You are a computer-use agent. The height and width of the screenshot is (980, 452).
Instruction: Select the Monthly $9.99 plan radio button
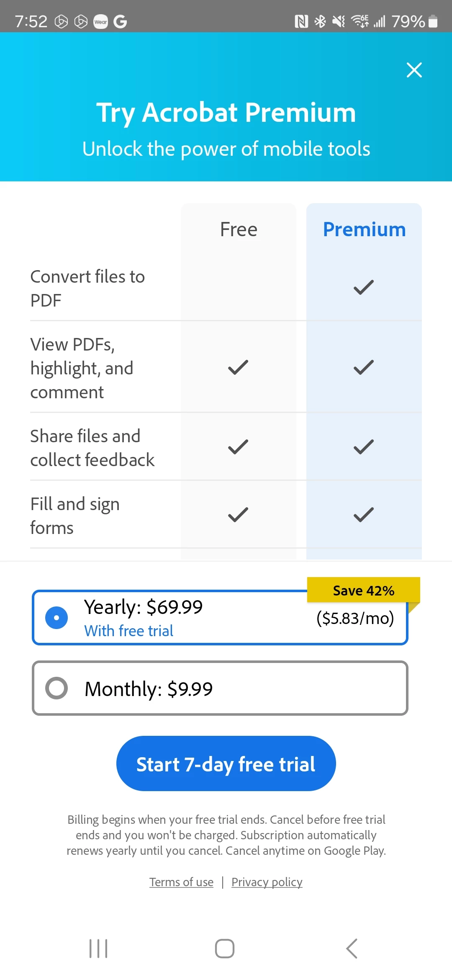(x=56, y=688)
